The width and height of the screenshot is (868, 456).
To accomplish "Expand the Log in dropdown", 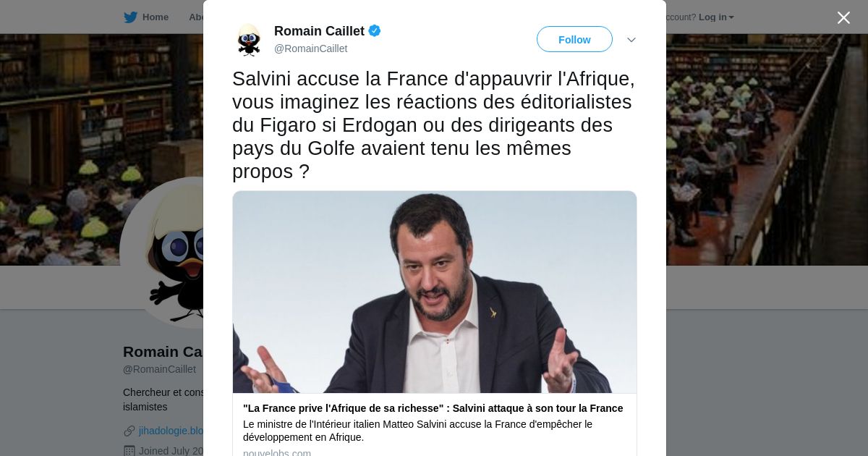I will point(716,17).
